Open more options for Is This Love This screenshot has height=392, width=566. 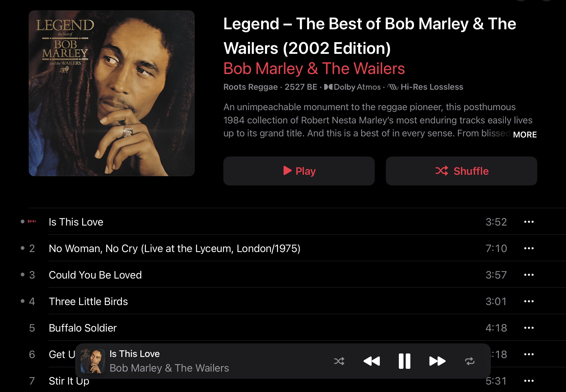[x=529, y=222]
